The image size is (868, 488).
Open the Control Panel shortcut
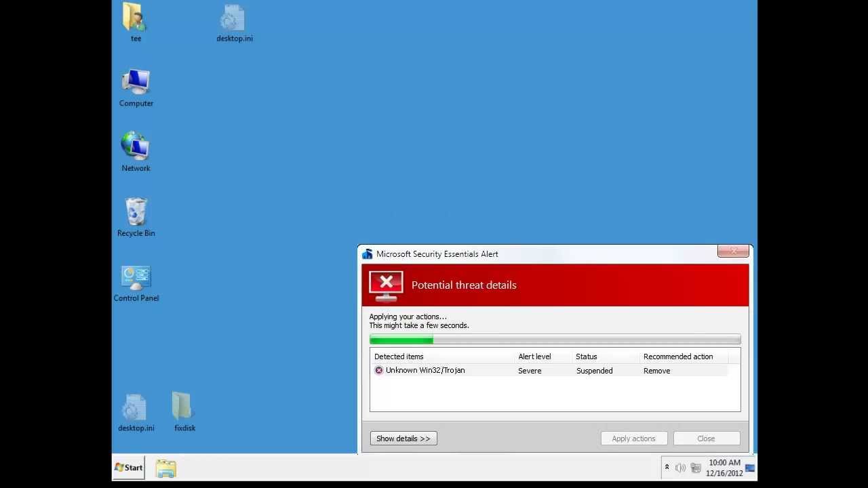(x=136, y=281)
